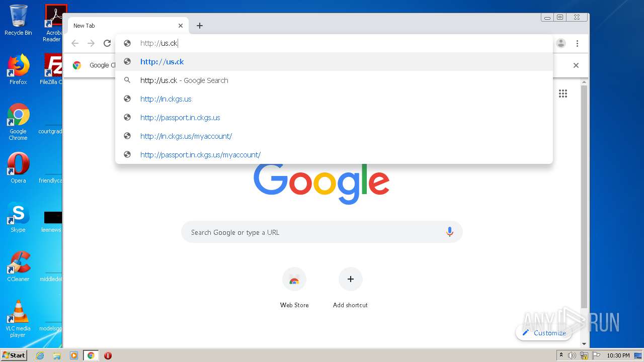Open Internet Explorer from the taskbar

[x=40, y=355]
